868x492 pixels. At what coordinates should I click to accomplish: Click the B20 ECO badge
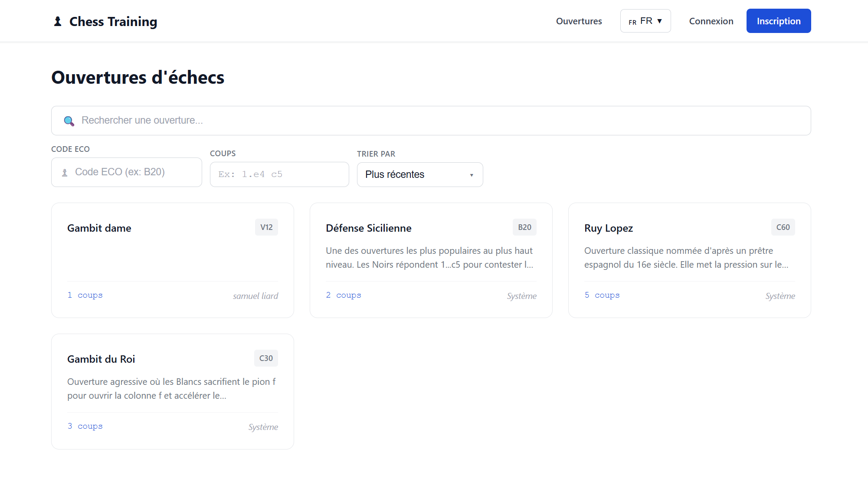pos(524,227)
